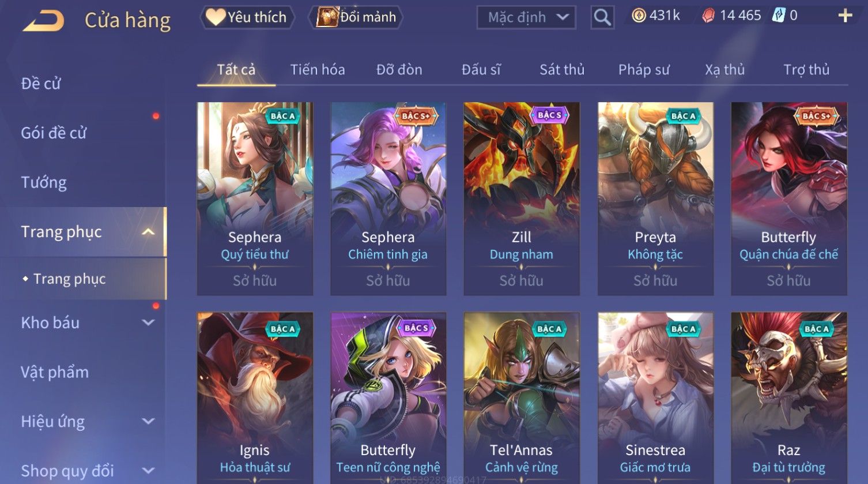Switch to the Pháp sư tab

coord(644,70)
